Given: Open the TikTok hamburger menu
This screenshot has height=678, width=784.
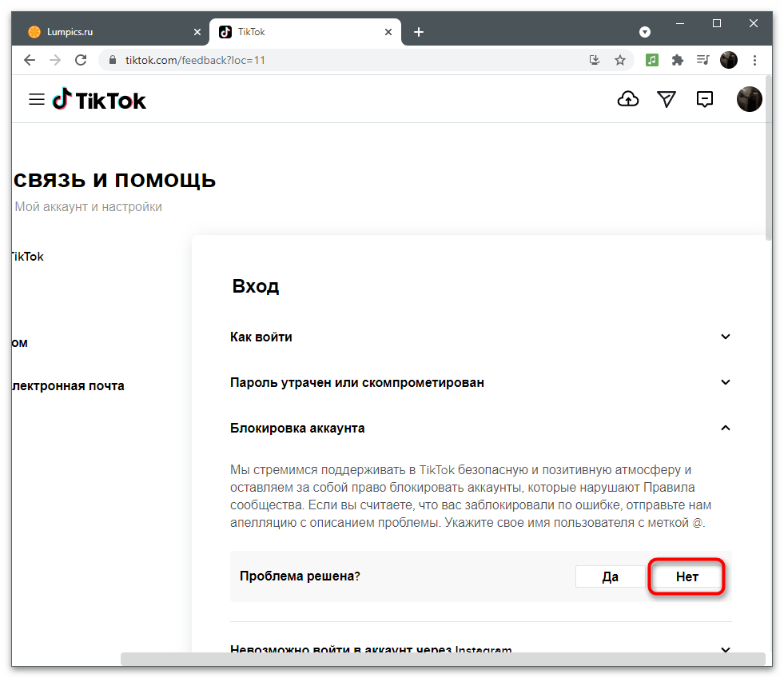Looking at the screenshot, I should [36, 100].
